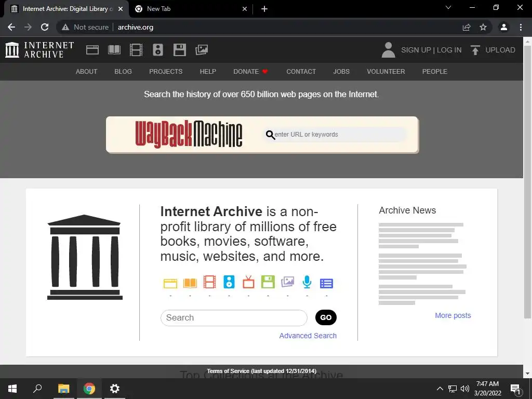Open Settings gear from taskbar
The width and height of the screenshot is (532, 399).
[115, 389]
